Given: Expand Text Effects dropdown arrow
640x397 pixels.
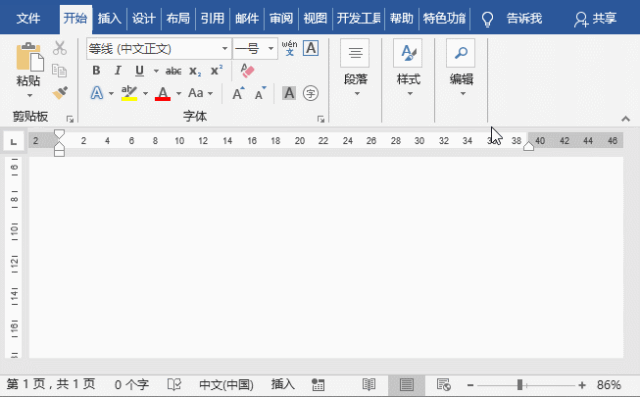Looking at the screenshot, I should coord(111,93).
